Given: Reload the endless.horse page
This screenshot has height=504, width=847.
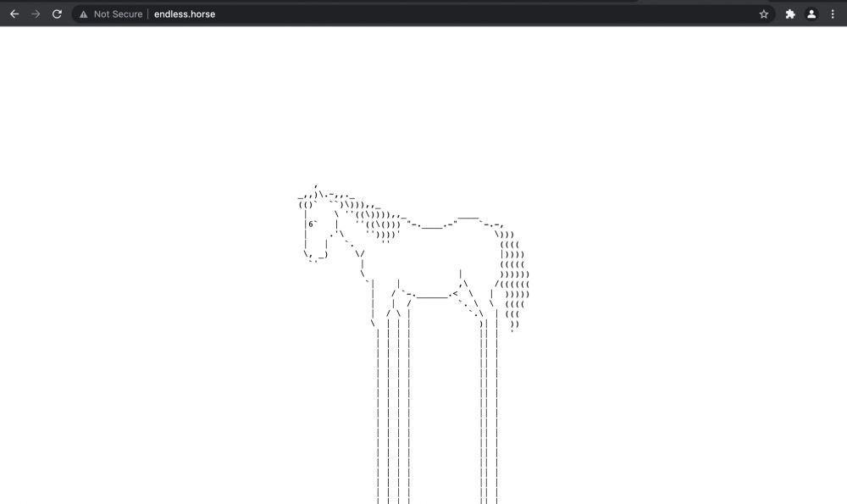Looking at the screenshot, I should click(x=57, y=14).
